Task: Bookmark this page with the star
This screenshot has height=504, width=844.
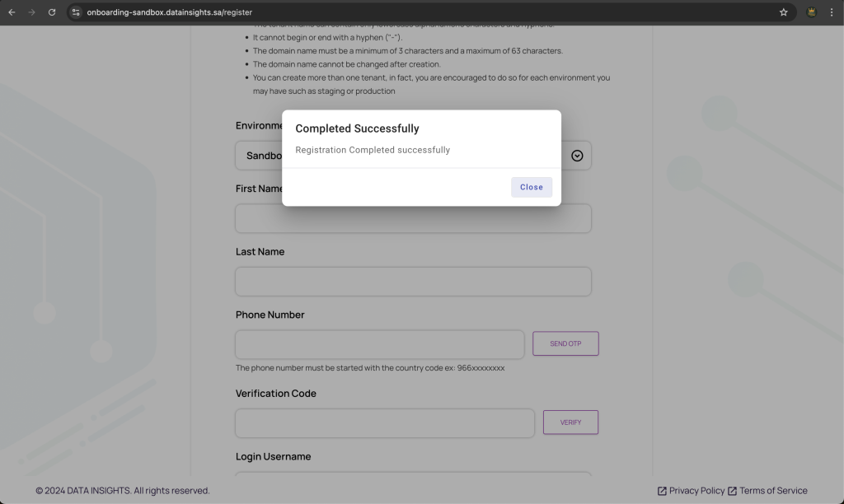Action: point(783,12)
